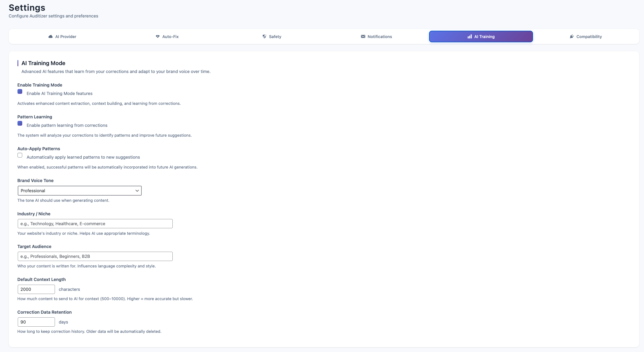644x352 pixels.
Task: Open the Brand Voice Tone dropdown
Action: pos(79,191)
